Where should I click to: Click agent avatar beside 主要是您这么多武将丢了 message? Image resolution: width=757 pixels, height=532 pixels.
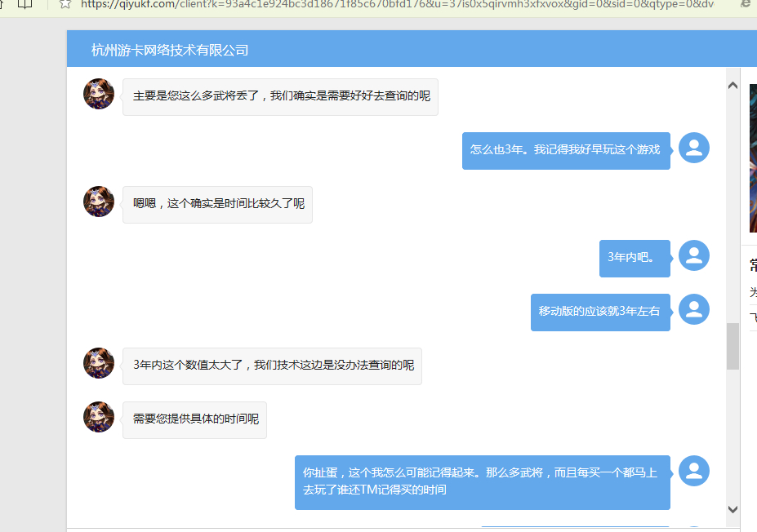click(x=99, y=94)
